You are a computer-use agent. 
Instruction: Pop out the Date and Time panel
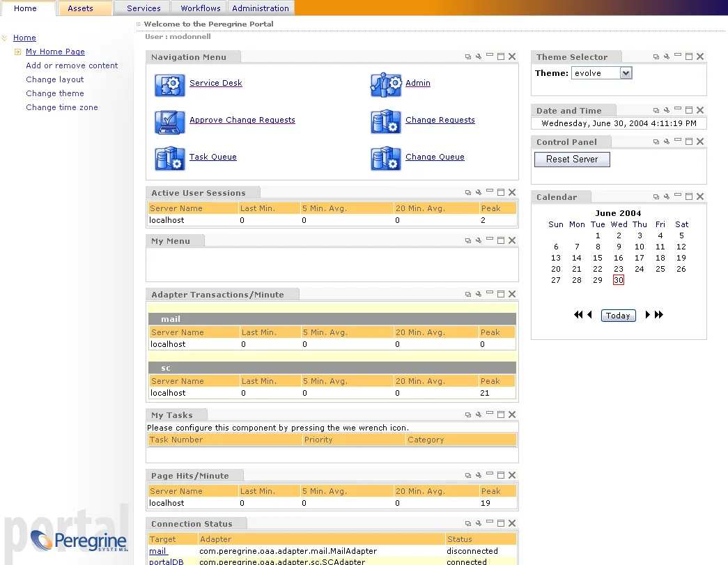pos(656,111)
